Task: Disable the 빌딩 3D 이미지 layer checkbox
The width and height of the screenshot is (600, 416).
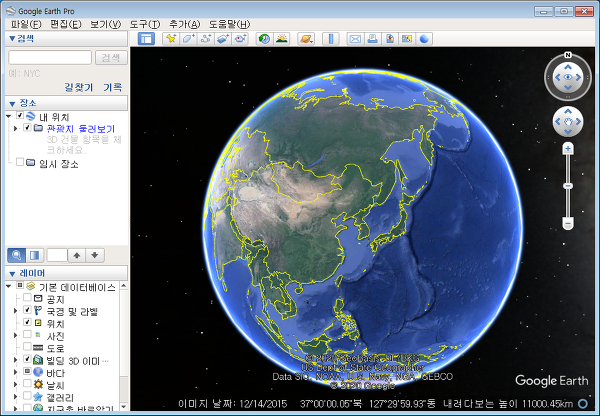Action: tap(27, 359)
